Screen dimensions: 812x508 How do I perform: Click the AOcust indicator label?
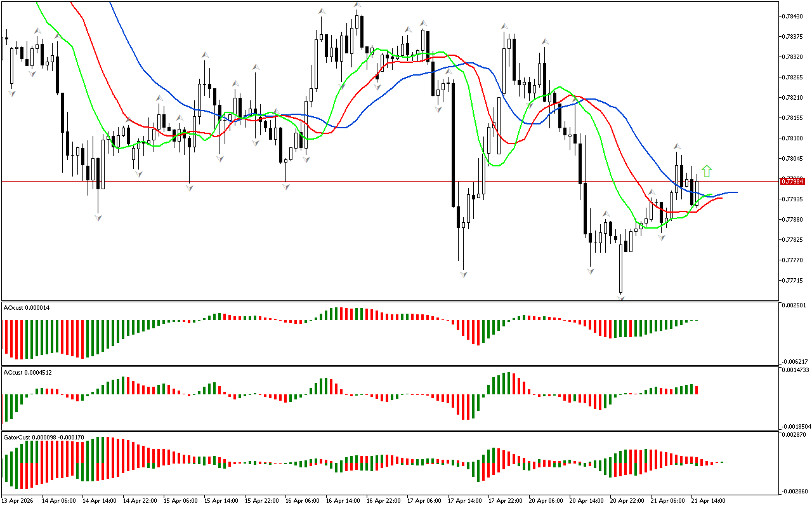(x=26, y=308)
